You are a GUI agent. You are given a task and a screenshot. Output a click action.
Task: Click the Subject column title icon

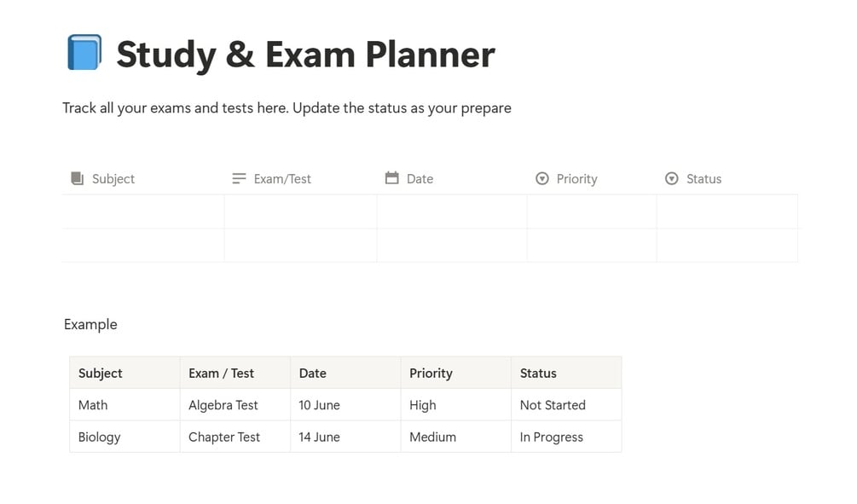tap(78, 178)
